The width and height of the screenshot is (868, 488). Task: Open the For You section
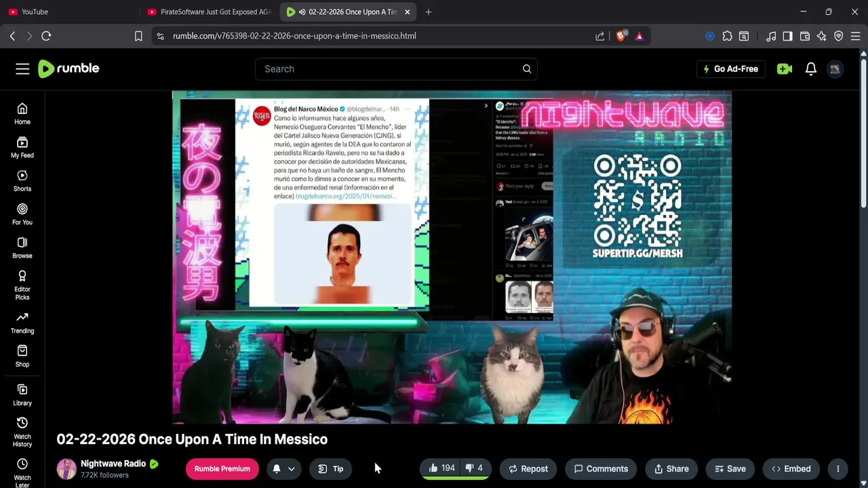click(22, 215)
